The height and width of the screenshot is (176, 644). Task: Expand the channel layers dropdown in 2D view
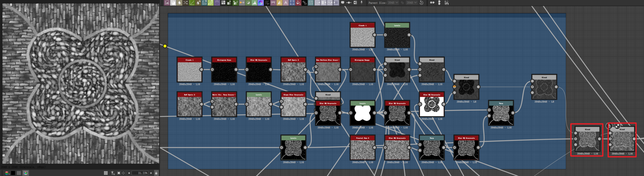point(7,173)
